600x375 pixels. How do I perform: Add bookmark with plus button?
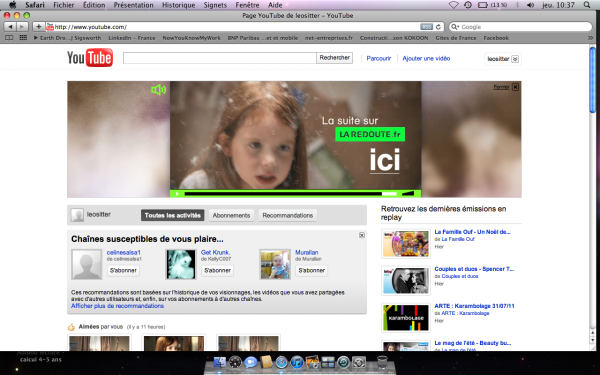pyautogui.click(x=38, y=27)
